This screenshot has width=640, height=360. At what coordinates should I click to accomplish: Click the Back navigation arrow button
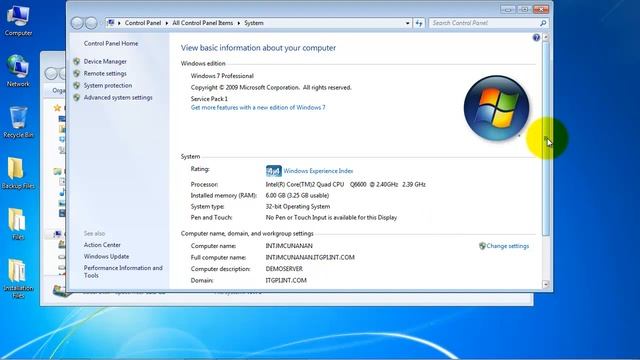(77, 23)
